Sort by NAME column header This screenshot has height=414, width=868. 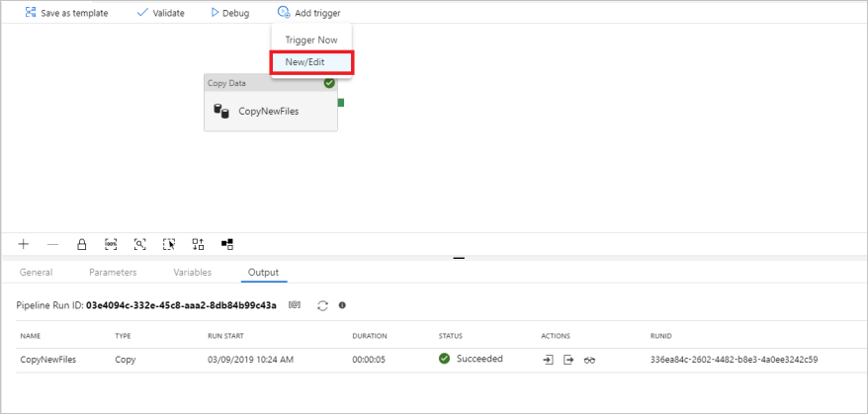(31, 336)
